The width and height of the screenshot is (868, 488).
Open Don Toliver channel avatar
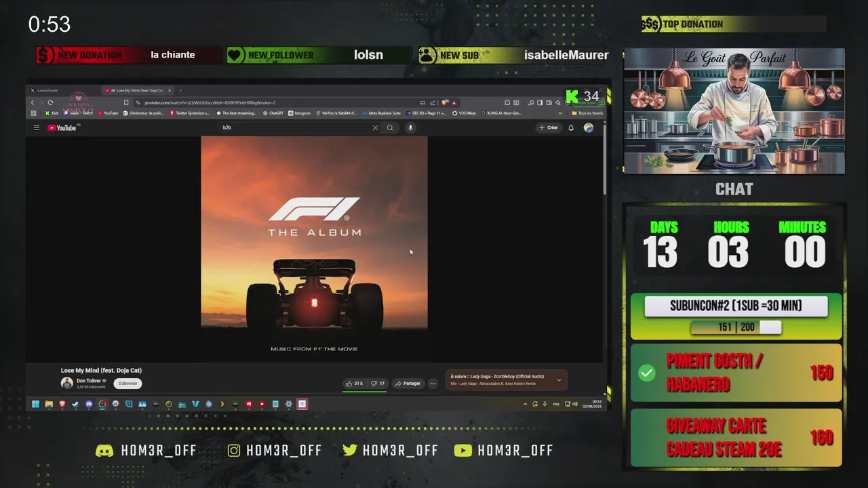(x=67, y=383)
